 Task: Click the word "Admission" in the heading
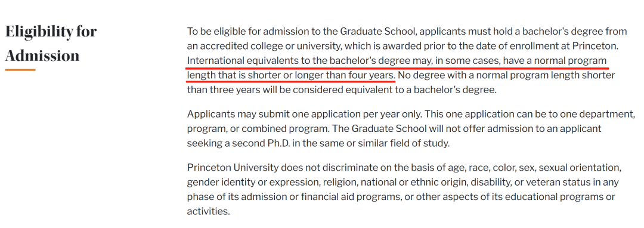(42, 55)
